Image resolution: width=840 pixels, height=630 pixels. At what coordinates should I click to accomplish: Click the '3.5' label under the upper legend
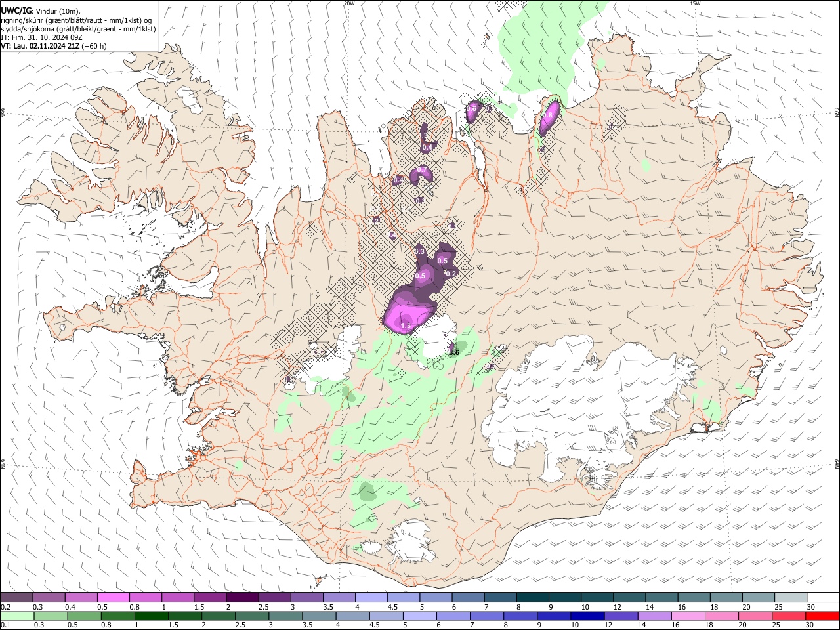327,607
